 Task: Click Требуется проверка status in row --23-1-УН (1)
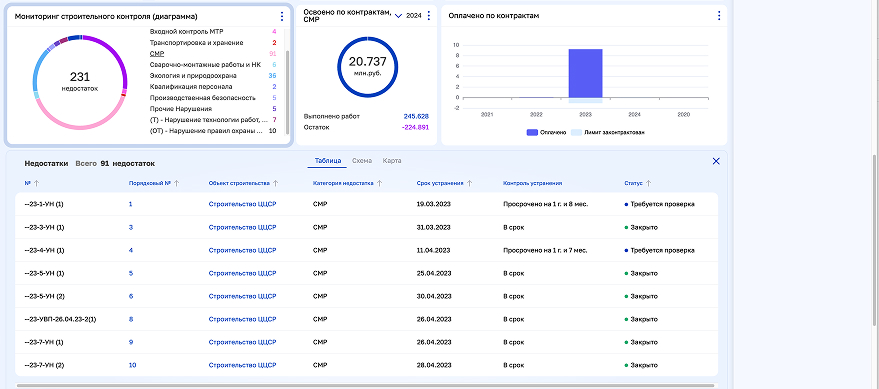659,204
